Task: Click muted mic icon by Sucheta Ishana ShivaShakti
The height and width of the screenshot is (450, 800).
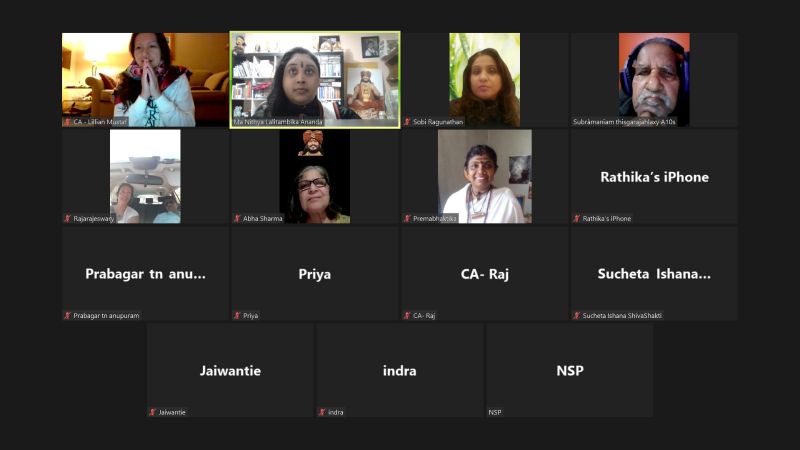Action: click(x=577, y=315)
